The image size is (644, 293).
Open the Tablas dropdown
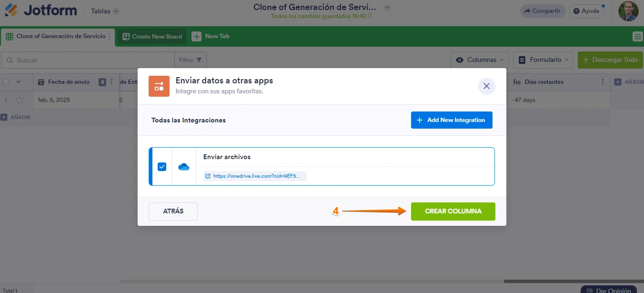[104, 10]
